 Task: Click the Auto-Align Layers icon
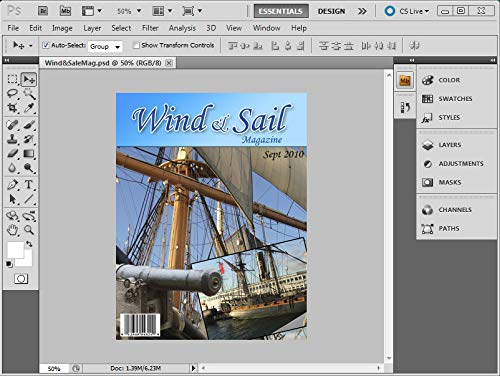point(414,45)
